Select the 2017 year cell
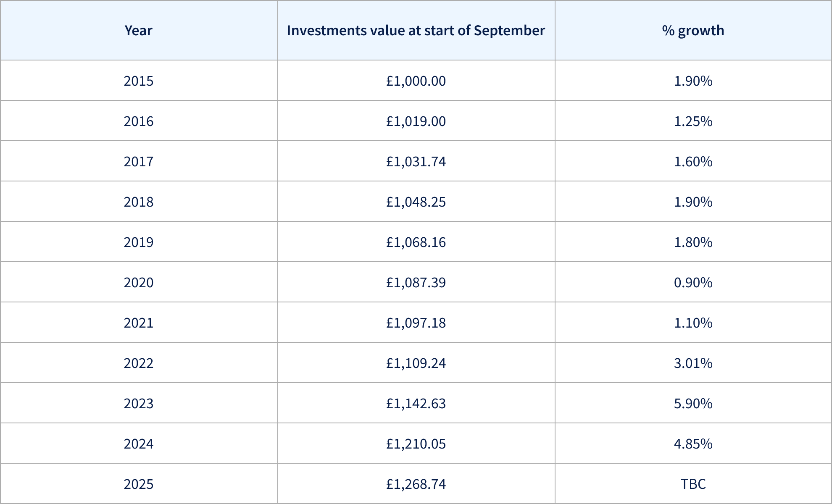The height and width of the screenshot is (504, 832). pyautogui.click(x=139, y=161)
